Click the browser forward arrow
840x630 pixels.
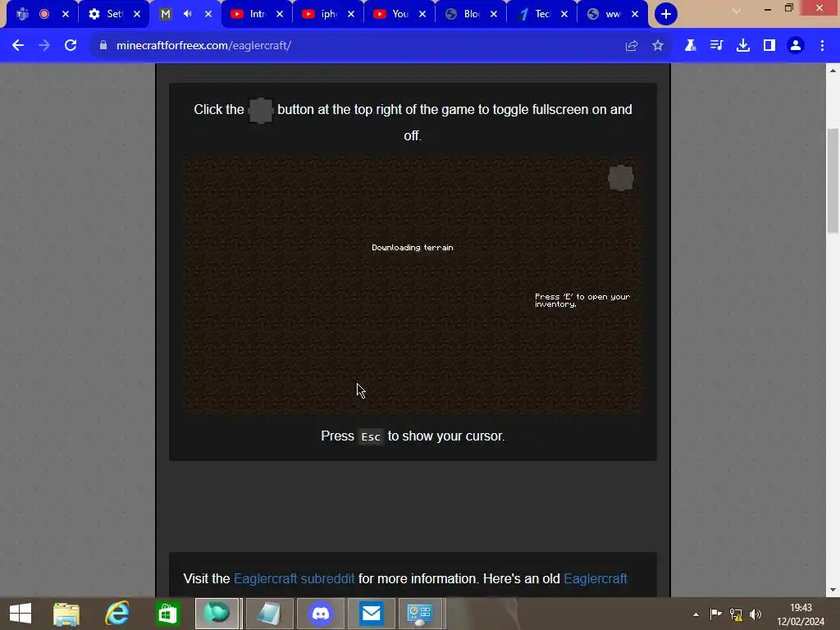coord(44,46)
